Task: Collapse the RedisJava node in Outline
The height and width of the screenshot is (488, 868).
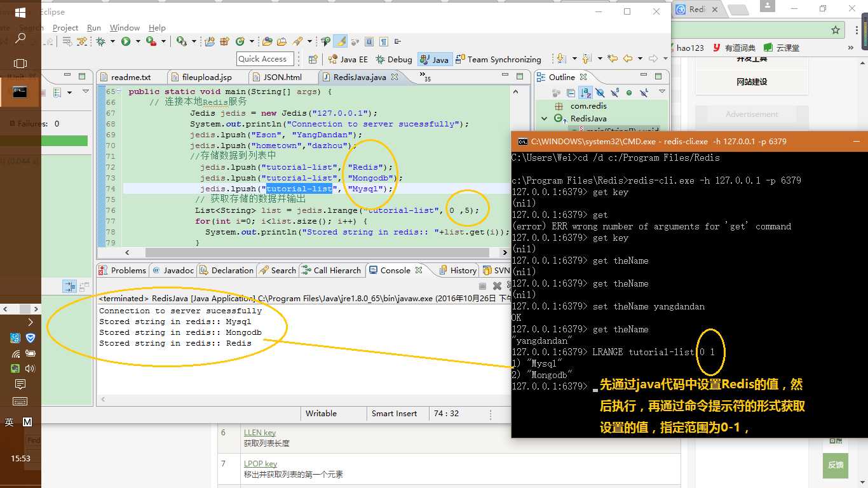Action: (x=545, y=119)
